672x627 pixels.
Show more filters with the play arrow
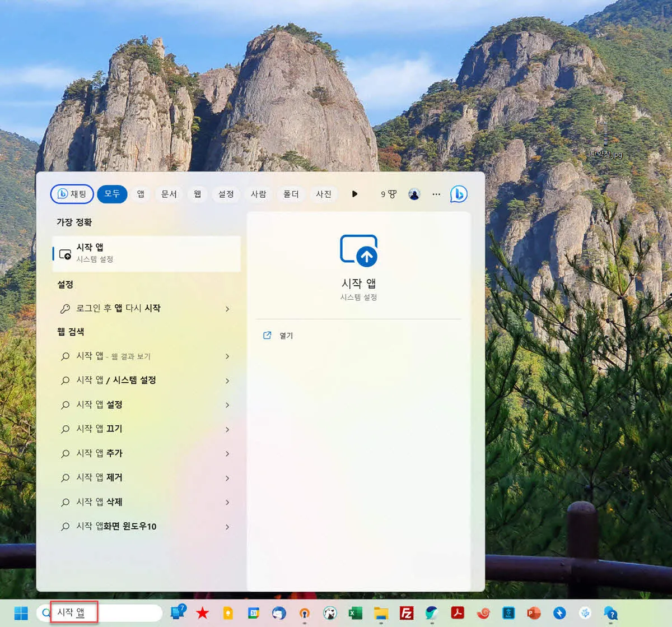click(354, 194)
